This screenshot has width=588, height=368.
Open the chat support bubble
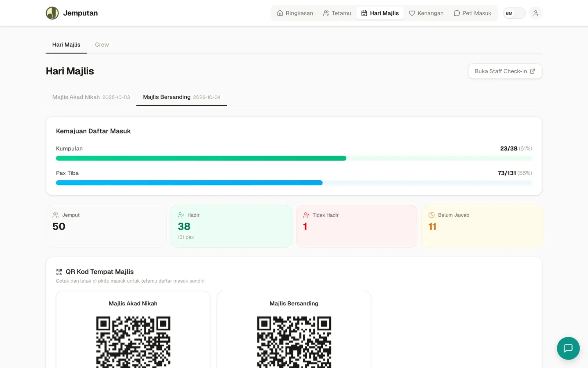[568, 348]
